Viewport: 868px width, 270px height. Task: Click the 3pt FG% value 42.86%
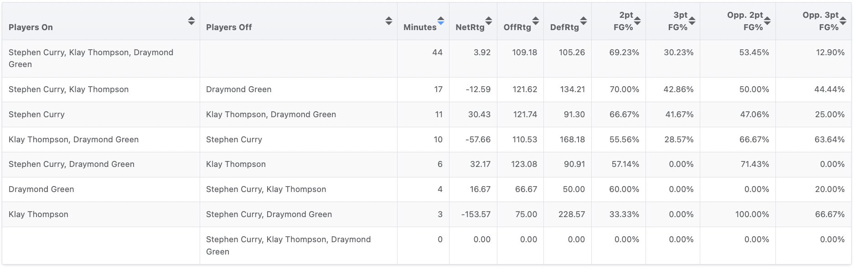tap(678, 89)
